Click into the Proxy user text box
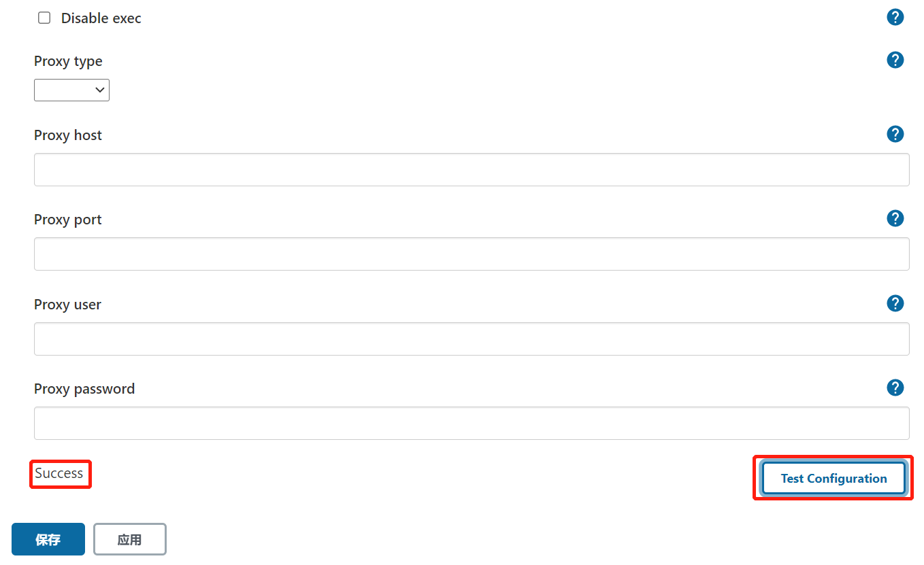Viewport: 924px width, 565px height. [x=472, y=339]
